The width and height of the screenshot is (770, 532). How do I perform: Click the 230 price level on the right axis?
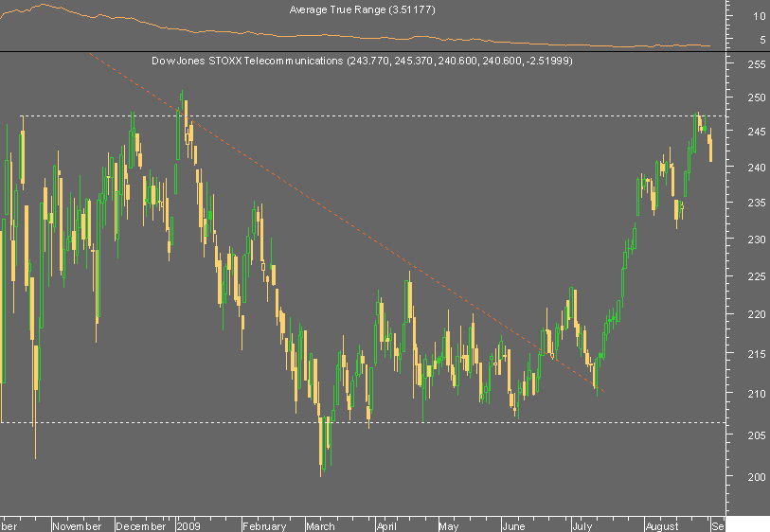[756, 239]
